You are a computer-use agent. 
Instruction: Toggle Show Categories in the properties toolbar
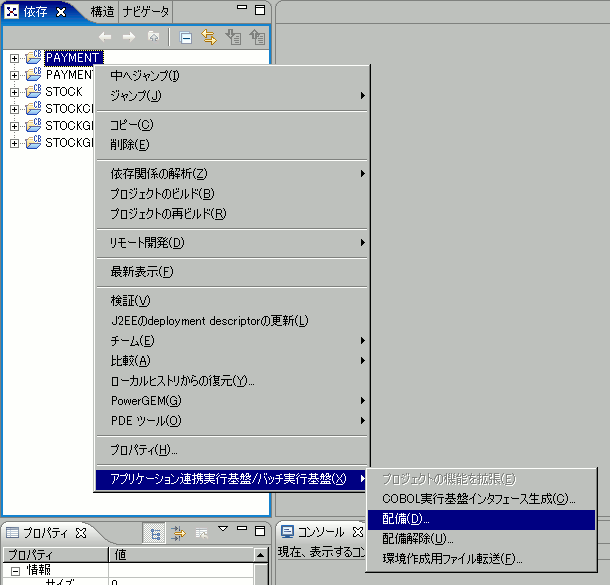coord(156,533)
